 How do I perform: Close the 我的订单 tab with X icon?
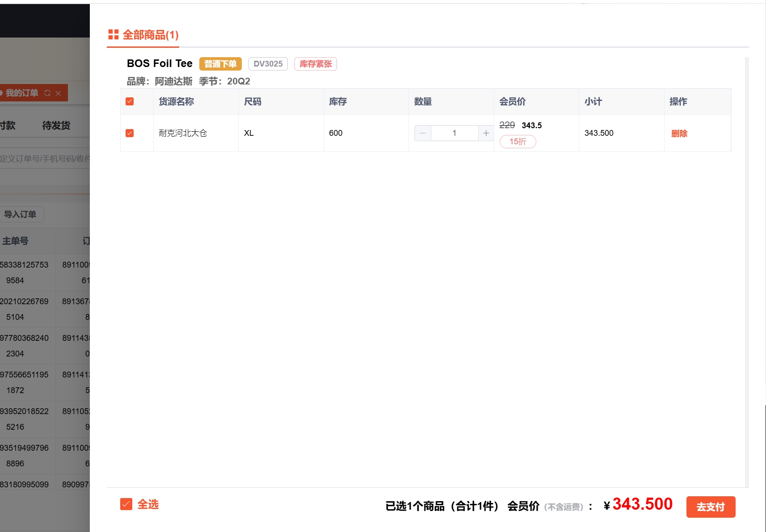coord(58,93)
